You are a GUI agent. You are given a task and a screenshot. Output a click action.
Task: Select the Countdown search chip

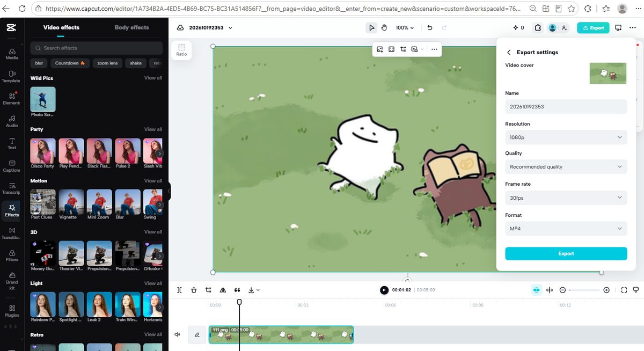tap(70, 63)
